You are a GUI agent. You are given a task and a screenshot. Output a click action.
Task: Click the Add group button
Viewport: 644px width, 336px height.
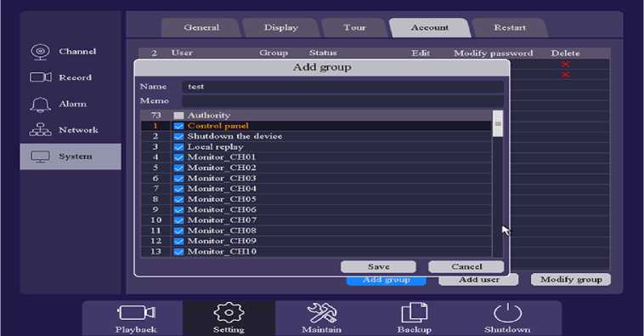[x=386, y=281]
